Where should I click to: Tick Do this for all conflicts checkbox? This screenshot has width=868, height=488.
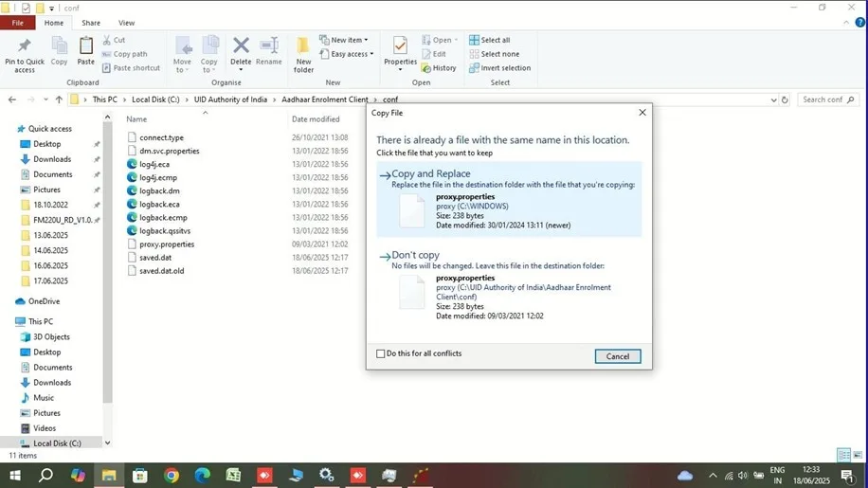point(380,353)
